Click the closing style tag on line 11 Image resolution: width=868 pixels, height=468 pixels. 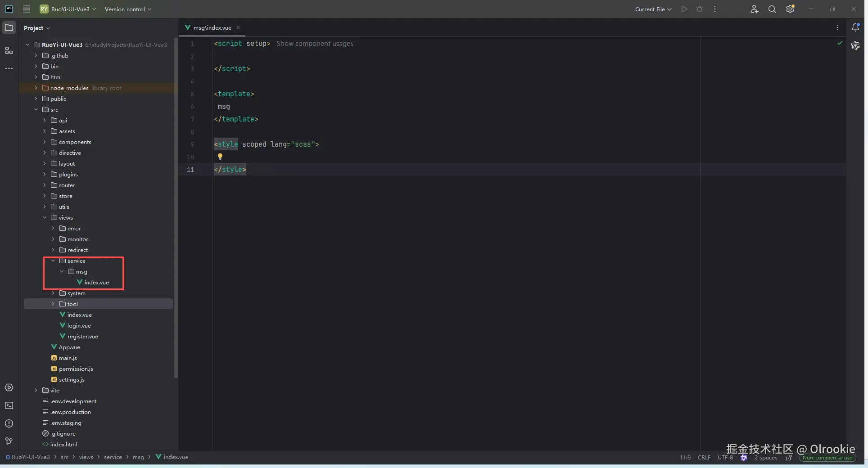230,170
